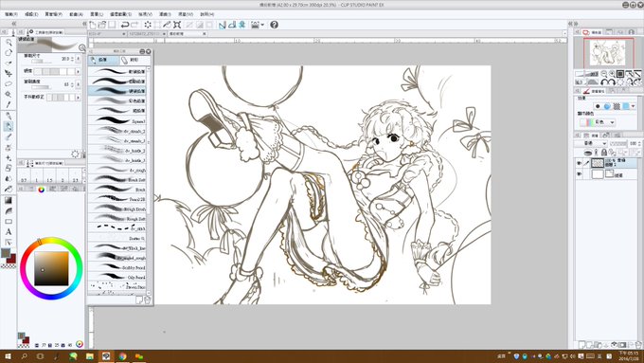Screen dimensions: 644x363
Task: Click the undo arrow in the toolbar
Action: tap(125, 25)
